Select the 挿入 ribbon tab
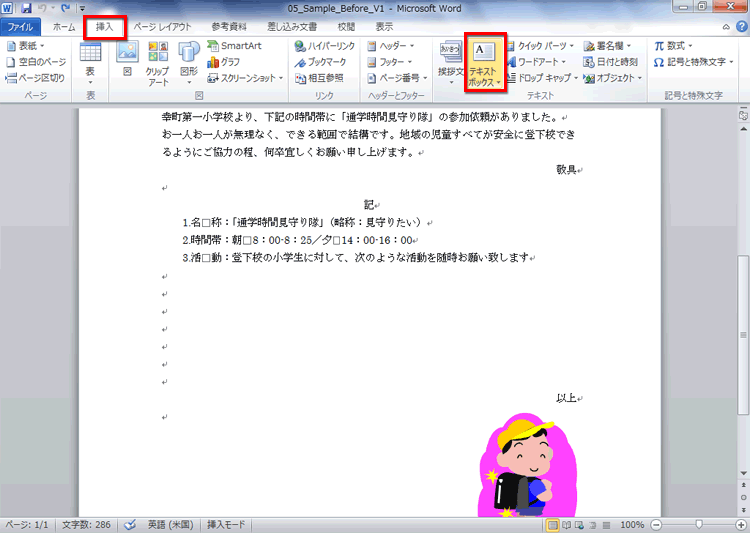Image resolution: width=750 pixels, height=533 pixels. click(x=104, y=27)
